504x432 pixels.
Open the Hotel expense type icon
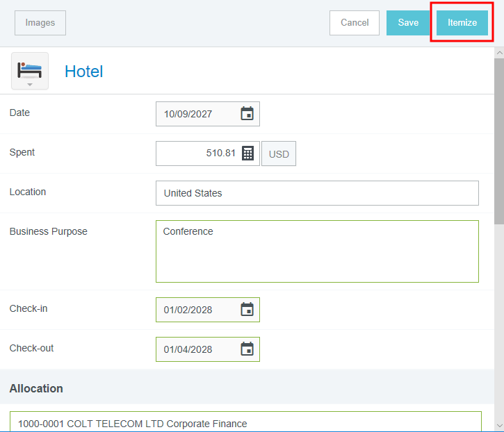click(x=30, y=71)
